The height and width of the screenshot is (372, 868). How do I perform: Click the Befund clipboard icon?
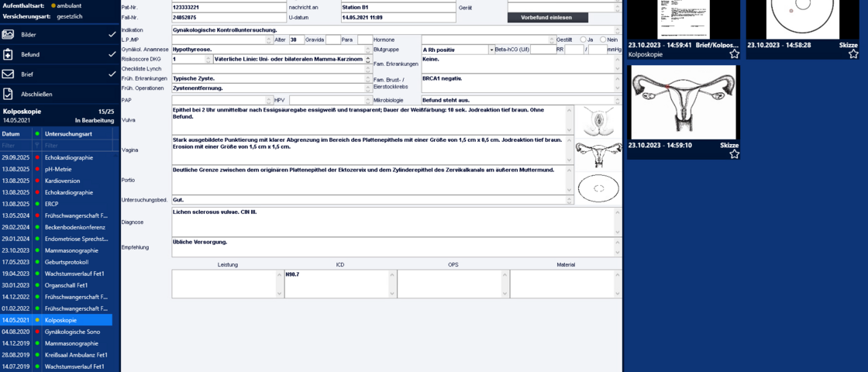tap(9, 55)
